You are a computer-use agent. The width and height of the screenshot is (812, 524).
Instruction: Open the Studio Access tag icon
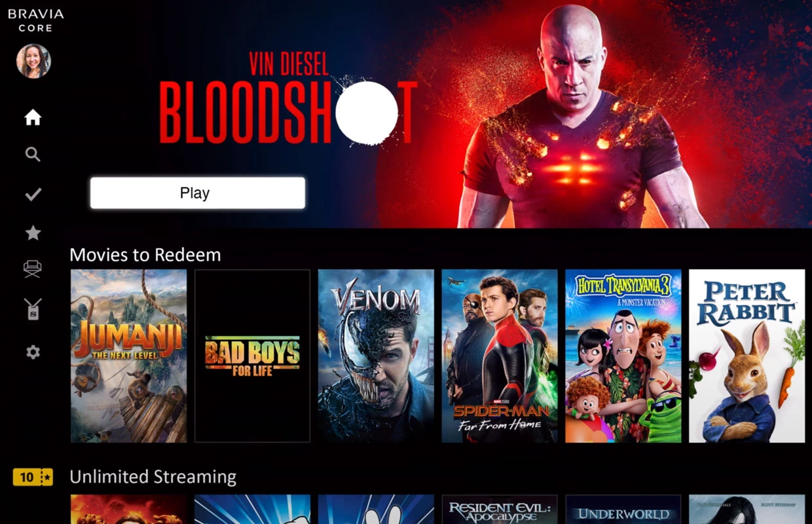pyautogui.click(x=33, y=308)
